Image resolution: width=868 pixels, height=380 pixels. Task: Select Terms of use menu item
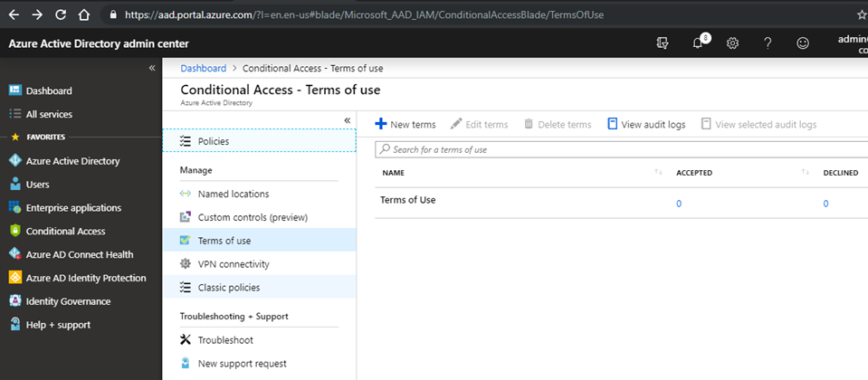[x=259, y=241]
